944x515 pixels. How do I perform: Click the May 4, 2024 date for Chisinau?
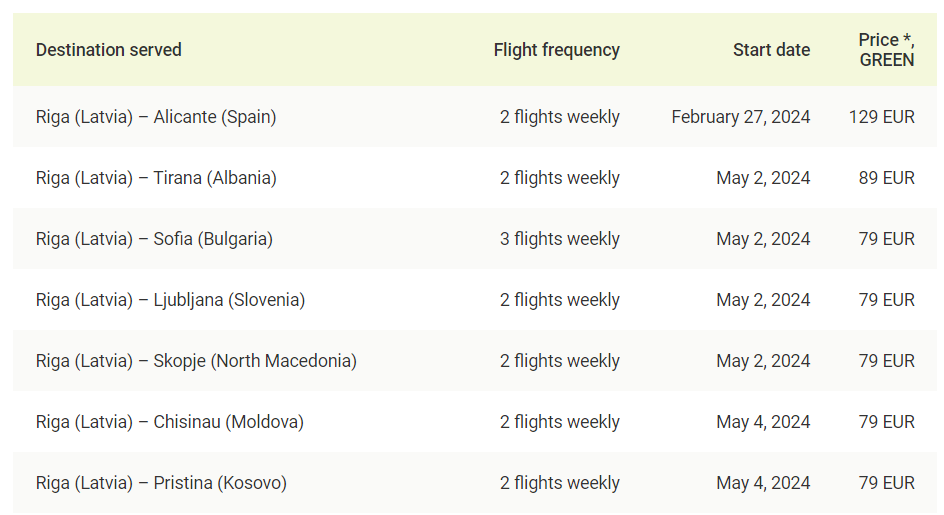click(763, 422)
